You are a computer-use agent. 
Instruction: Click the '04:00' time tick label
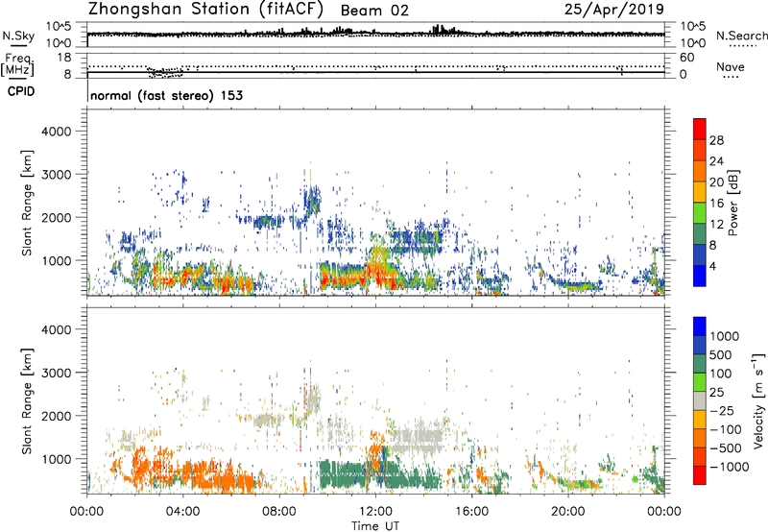pos(182,512)
